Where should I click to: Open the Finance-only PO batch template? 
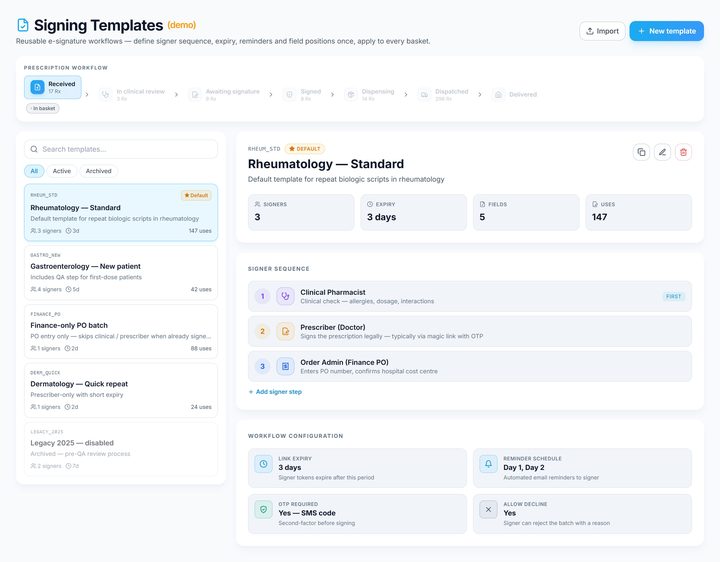pyautogui.click(x=121, y=332)
